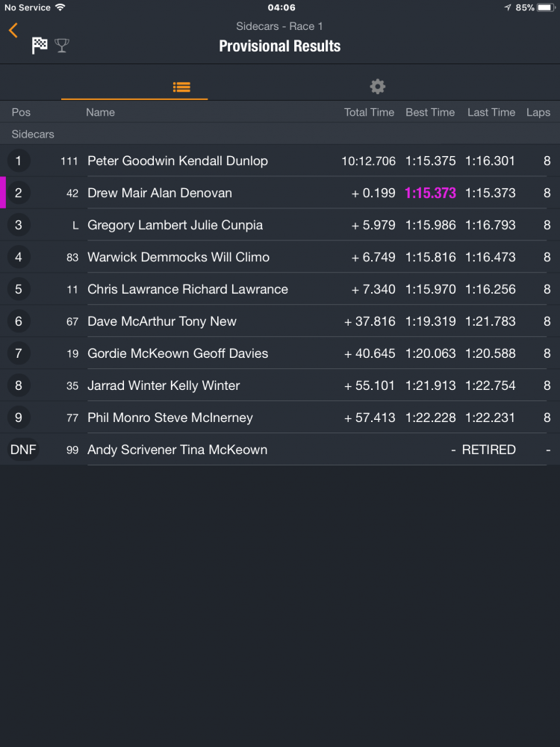Select Gordie McKeown Geoff Davies row
560x747 pixels.
click(178, 353)
